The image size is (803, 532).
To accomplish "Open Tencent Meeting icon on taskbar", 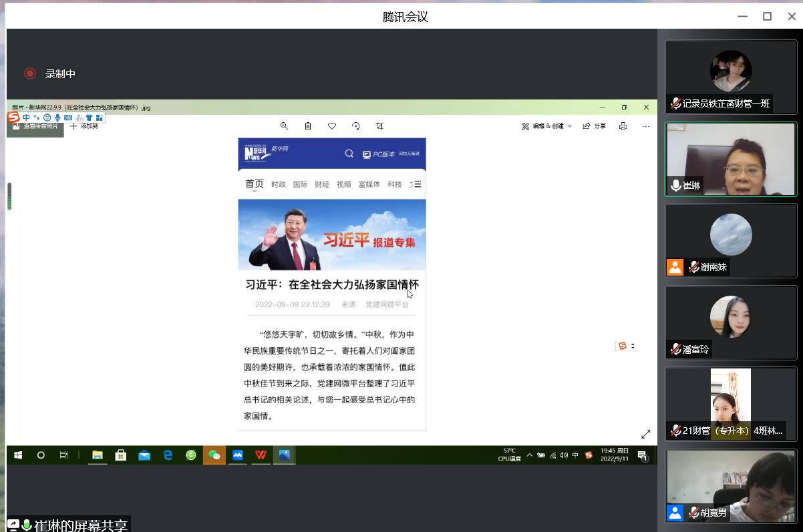I will 237,455.
